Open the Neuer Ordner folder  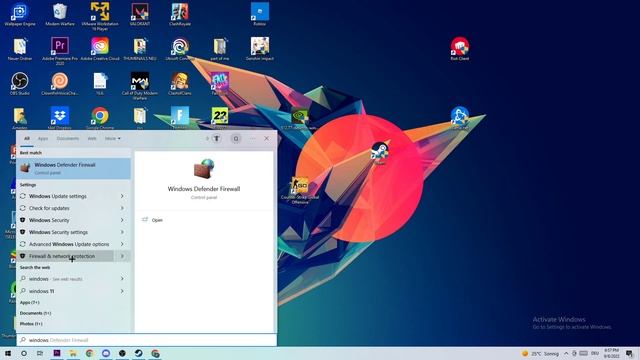point(20,49)
